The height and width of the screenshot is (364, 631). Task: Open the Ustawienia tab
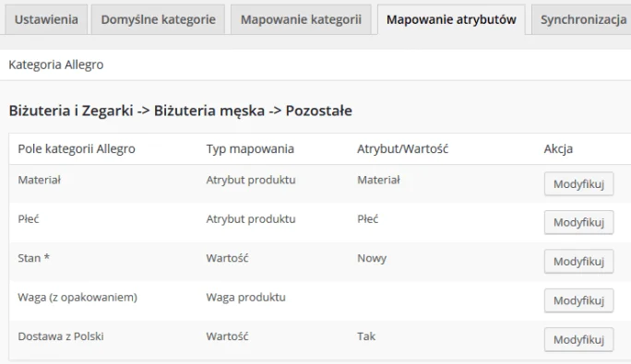pos(46,19)
